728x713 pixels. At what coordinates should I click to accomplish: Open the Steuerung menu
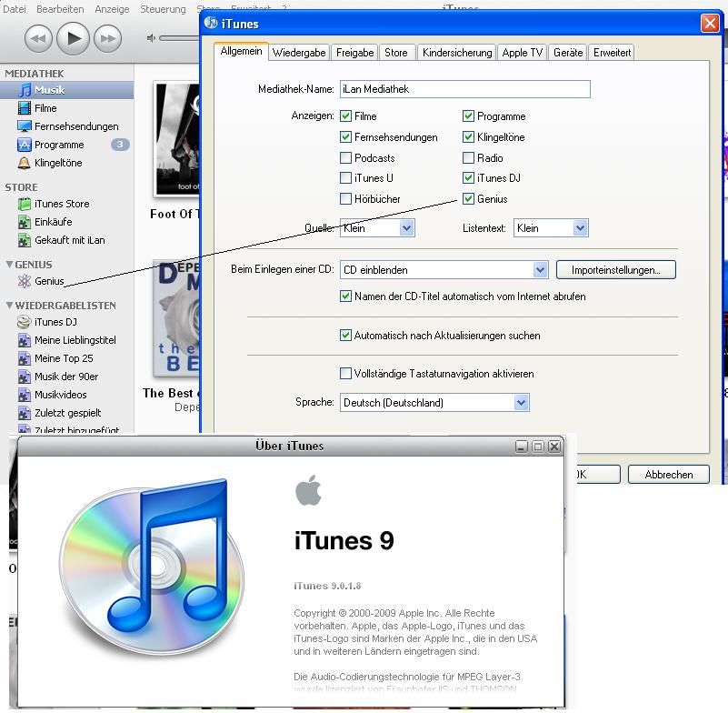163,9
